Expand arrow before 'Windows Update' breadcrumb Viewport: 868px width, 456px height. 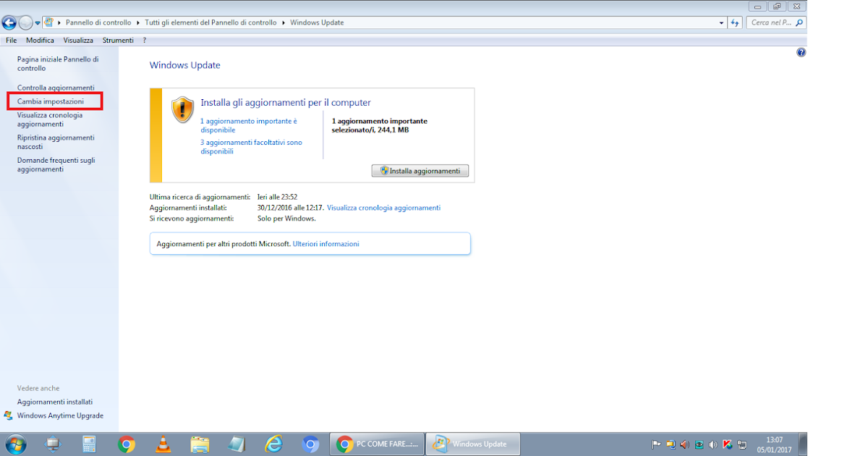284,22
